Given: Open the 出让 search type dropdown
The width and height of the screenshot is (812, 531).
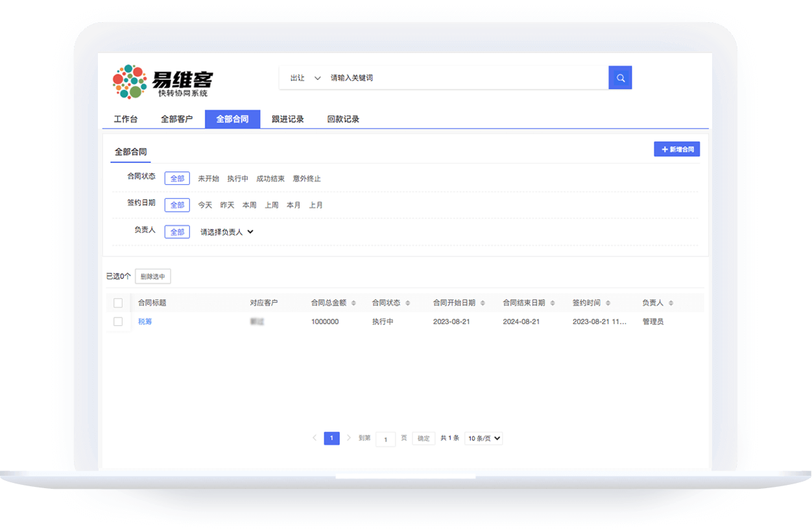Looking at the screenshot, I should pos(305,78).
